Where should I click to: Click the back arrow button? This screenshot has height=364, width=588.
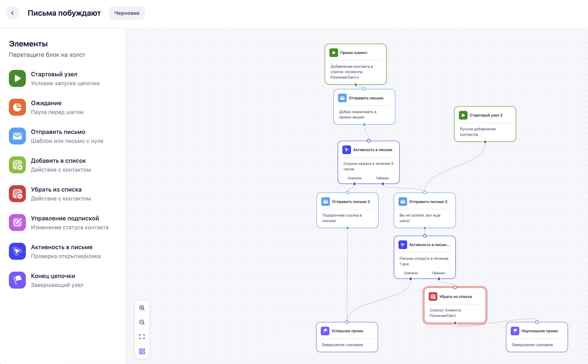click(x=12, y=13)
